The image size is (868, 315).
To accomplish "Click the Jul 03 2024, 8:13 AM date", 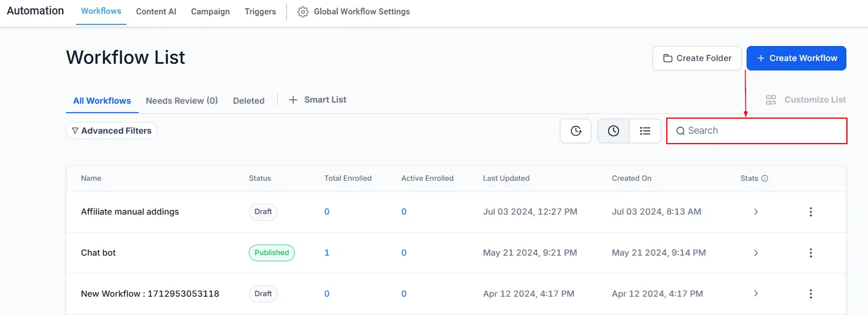I will pyautogui.click(x=656, y=212).
